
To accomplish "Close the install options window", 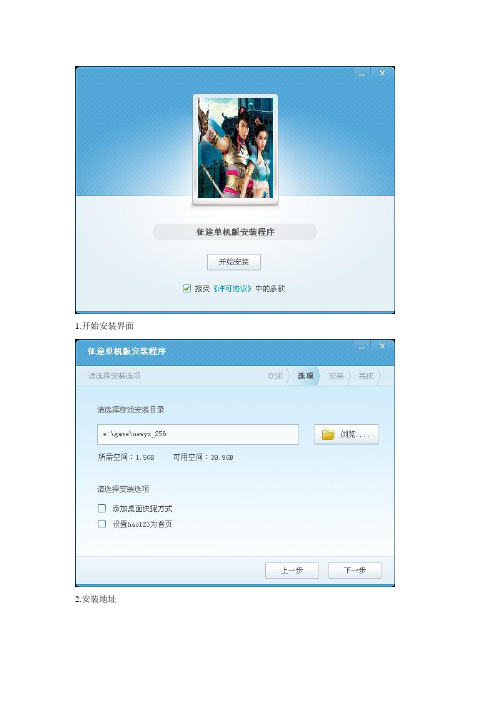I will tap(382, 347).
